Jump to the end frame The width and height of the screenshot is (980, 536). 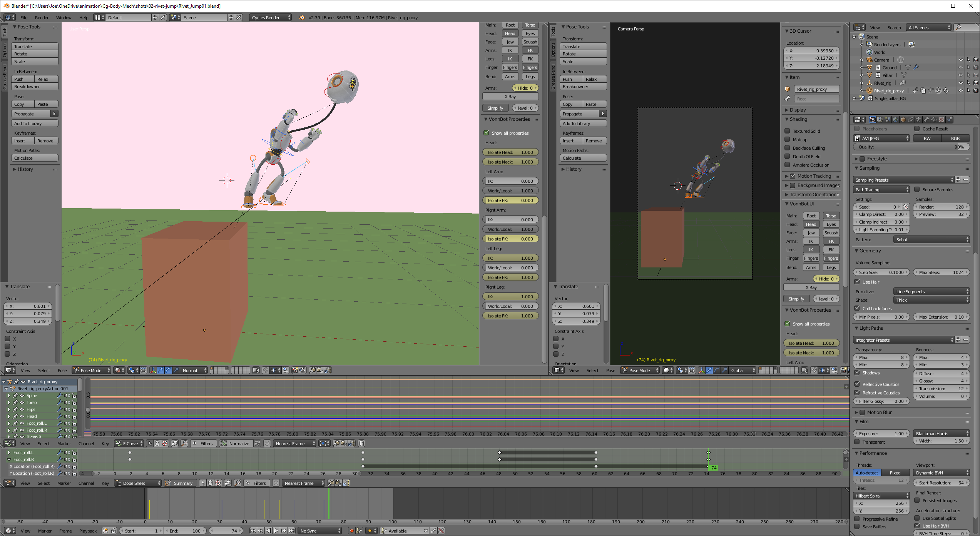pos(292,531)
